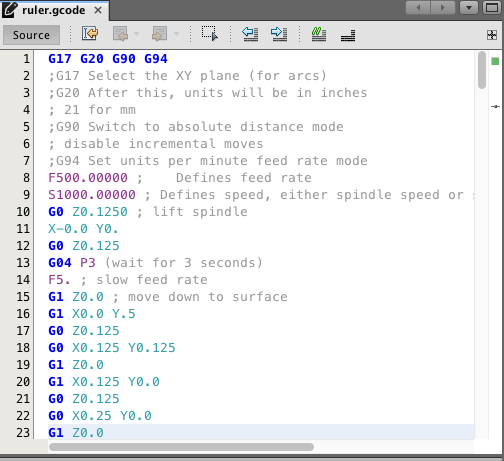Click the 'S1000.00000' speed value
Image resolution: width=504 pixels, height=461 pixels.
92,195
